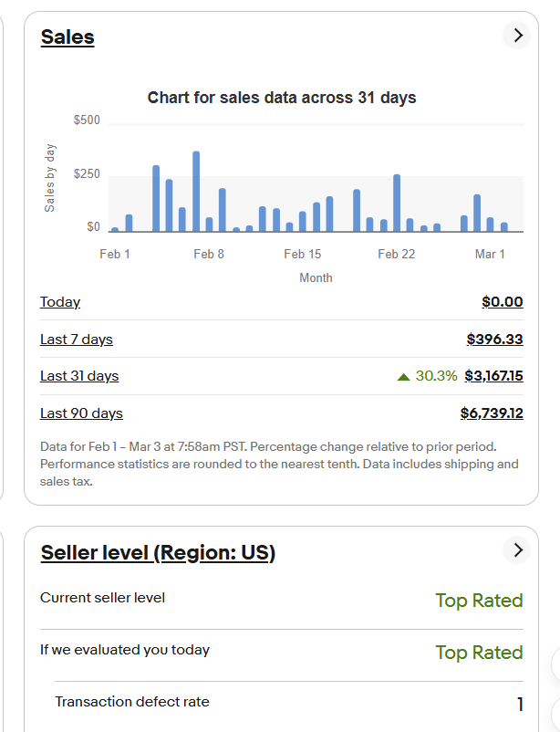Open the Sales details via chevron arrow
The height and width of the screenshot is (732, 560).
tap(517, 35)
